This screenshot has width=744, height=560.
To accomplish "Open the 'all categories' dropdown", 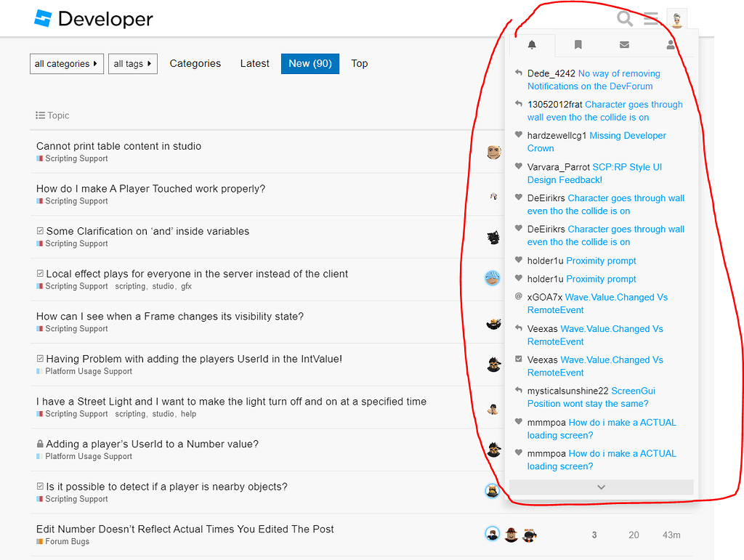I will coord(66,63).
